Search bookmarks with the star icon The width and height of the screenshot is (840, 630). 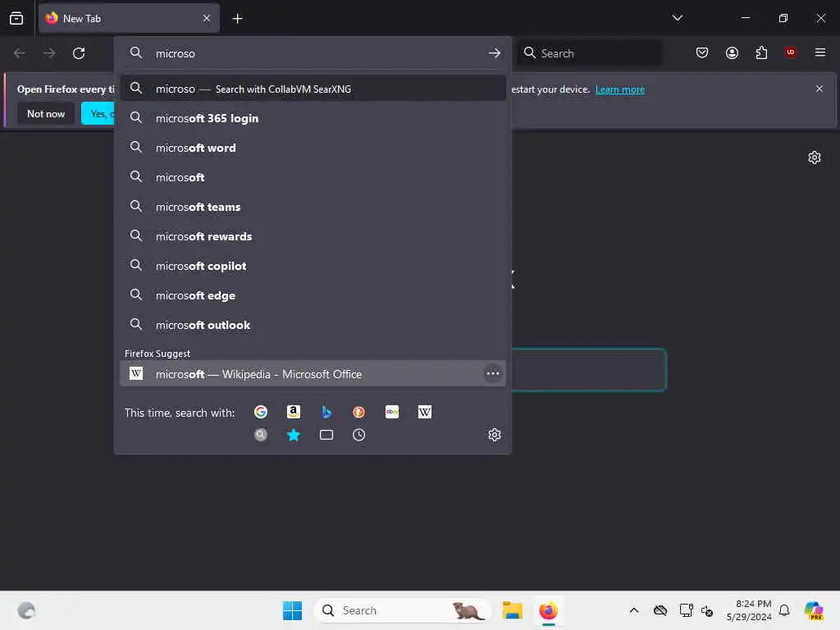(294, 435)
